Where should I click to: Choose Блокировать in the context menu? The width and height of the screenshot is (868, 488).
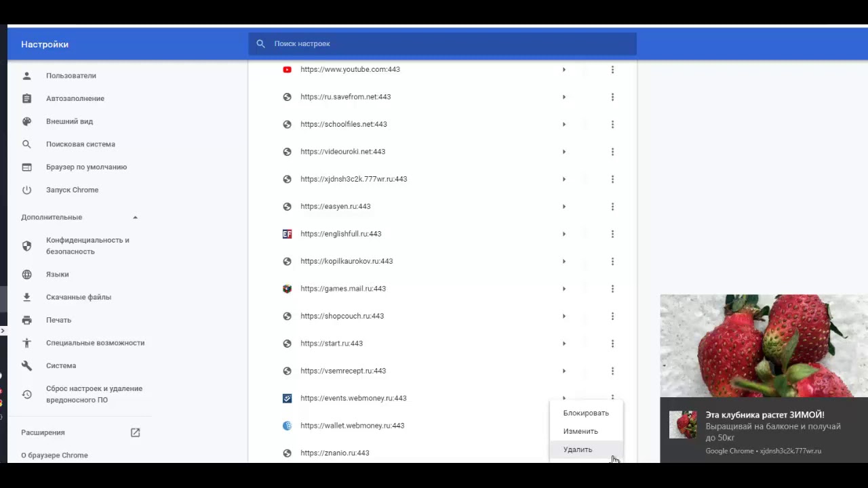click(586, 413)
